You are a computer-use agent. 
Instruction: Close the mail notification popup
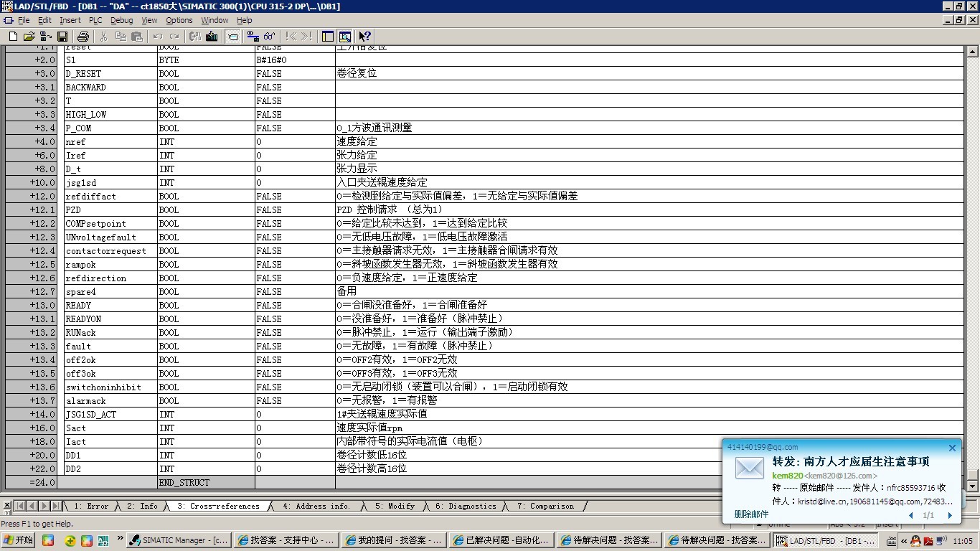tap(952, 448)
